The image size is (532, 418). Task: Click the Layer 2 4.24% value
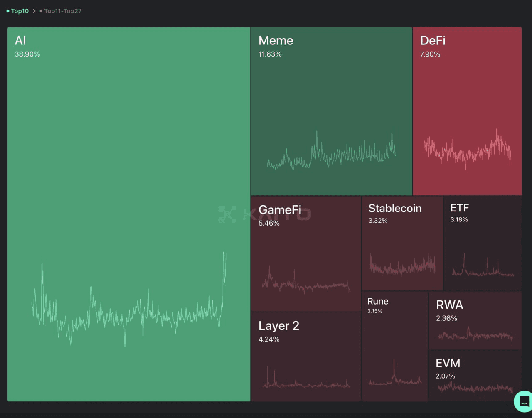pos(269,339)
